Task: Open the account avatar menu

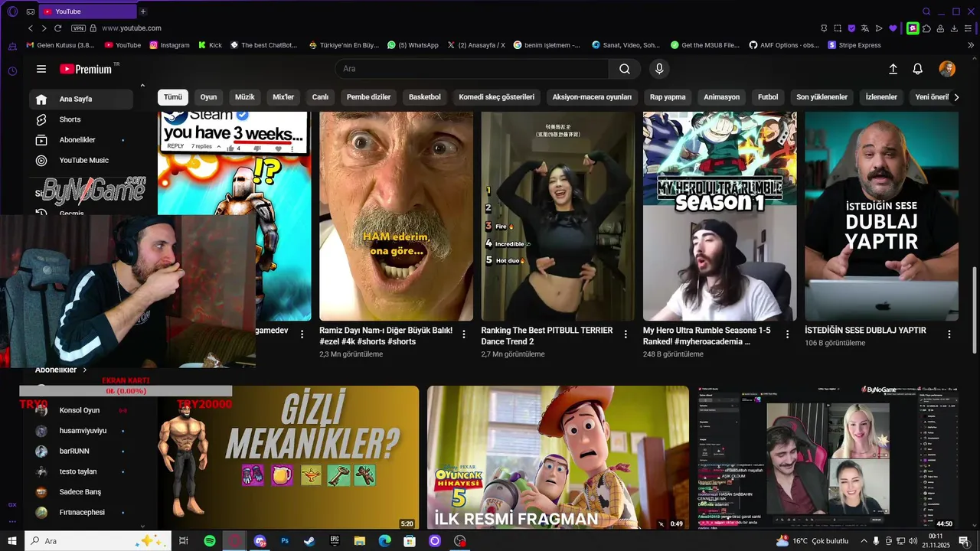Action: coord(947,69)
